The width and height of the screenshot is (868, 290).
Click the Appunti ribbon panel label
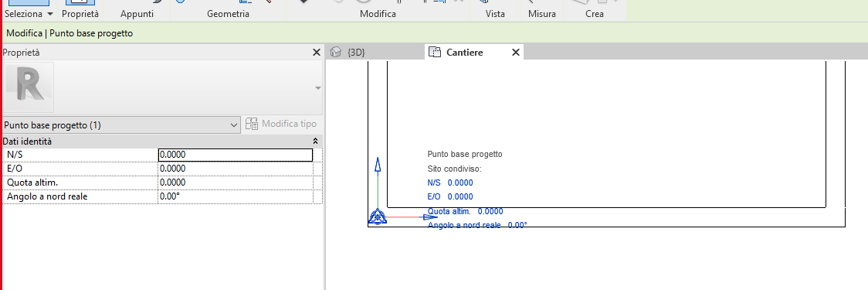[137, 13]
